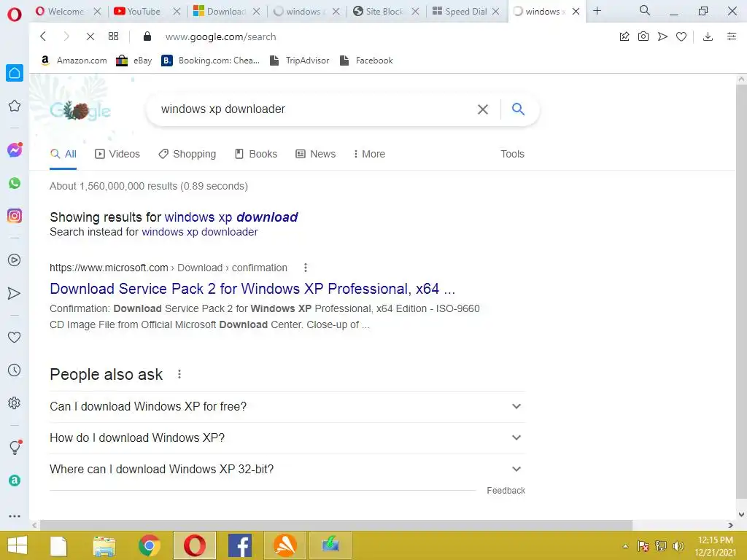Open the Easy Setup menu icon

(732, 36)
